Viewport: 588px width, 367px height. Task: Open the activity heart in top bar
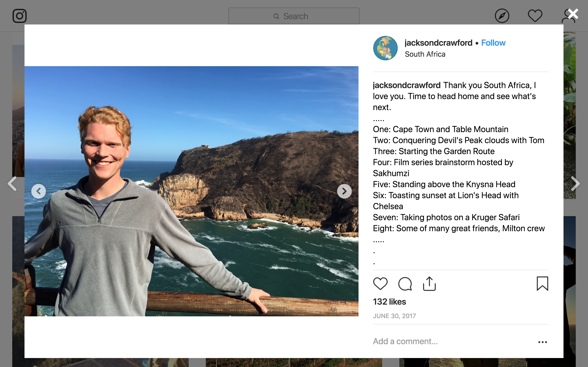[x=535, y=16]
